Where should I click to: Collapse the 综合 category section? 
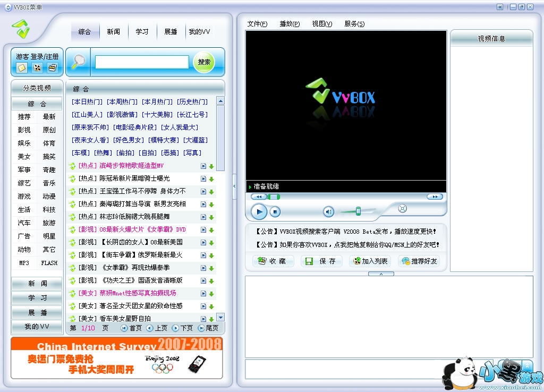click(37, 104)
